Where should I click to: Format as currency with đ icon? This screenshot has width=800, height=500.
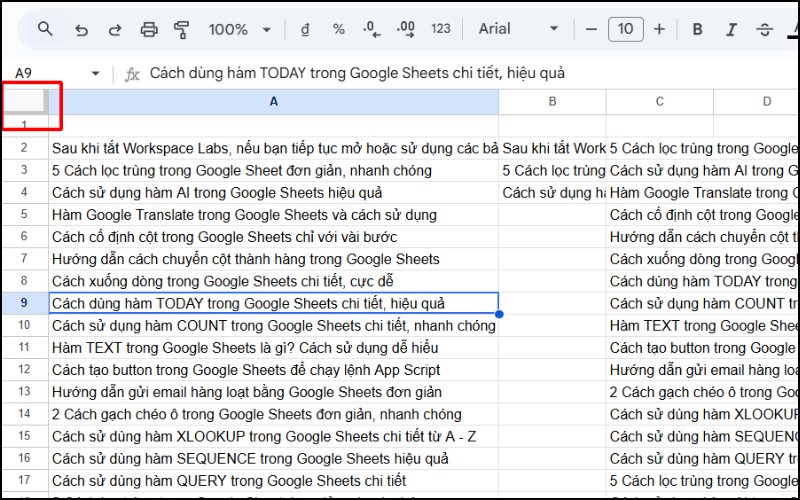[305, 29]
